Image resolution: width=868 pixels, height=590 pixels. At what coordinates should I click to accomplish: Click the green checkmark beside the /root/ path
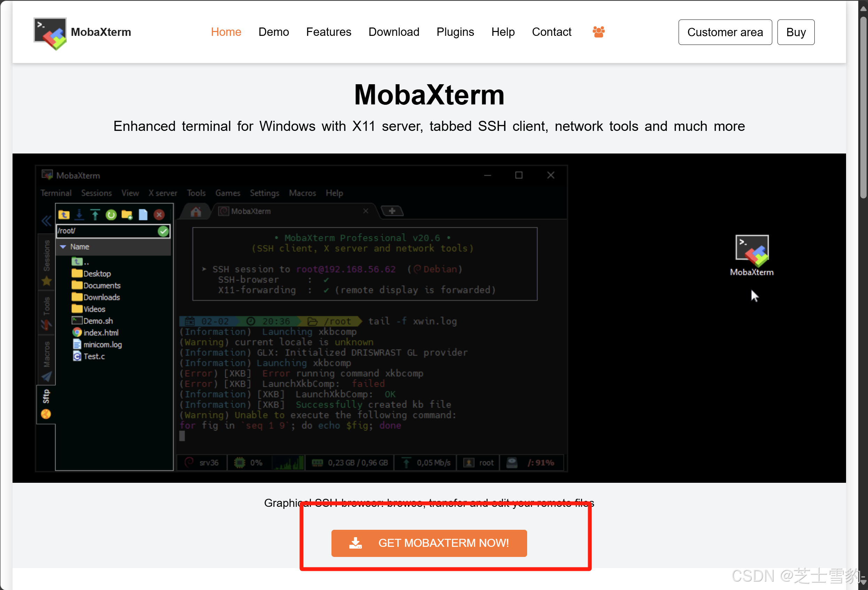click(163, 231)
